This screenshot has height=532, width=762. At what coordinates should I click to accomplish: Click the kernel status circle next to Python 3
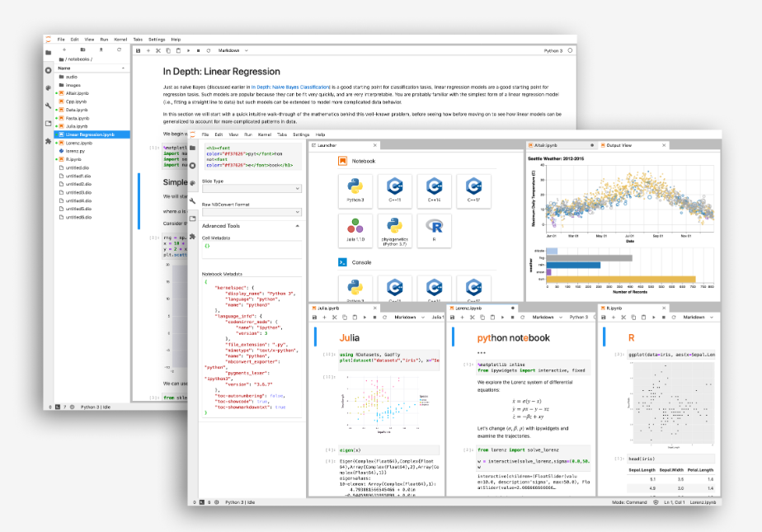tap(570, 50)
